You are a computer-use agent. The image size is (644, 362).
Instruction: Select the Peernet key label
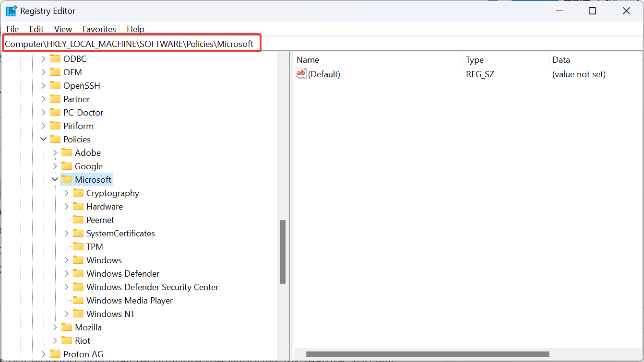pyautogui.click(x=100, y=220)
